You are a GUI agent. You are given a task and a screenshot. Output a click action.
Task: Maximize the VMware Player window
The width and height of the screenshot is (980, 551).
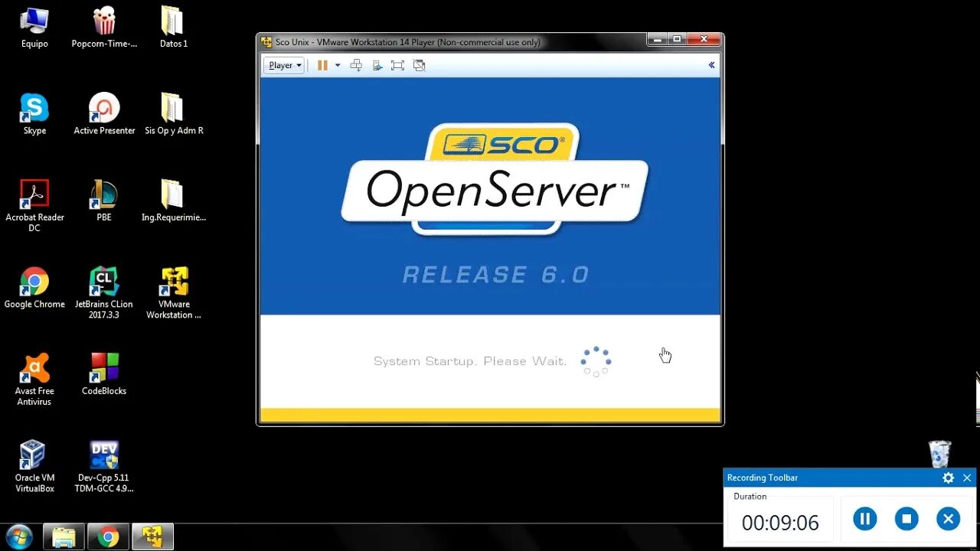(677, 39)
